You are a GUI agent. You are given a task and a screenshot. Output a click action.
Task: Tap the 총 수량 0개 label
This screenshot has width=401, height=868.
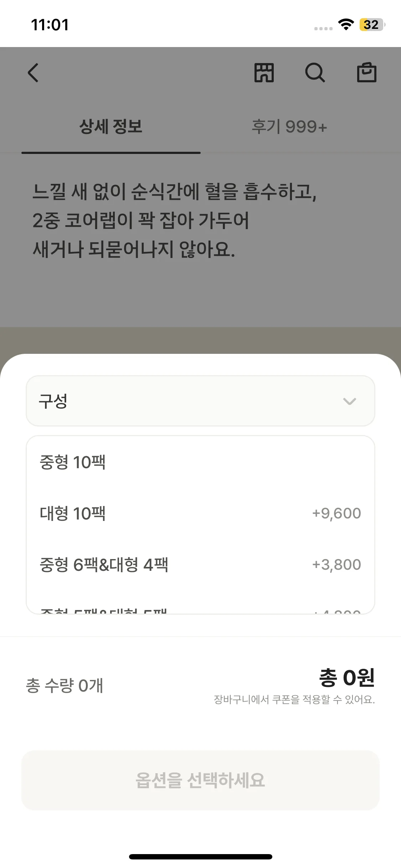click(x=65, y=686)
